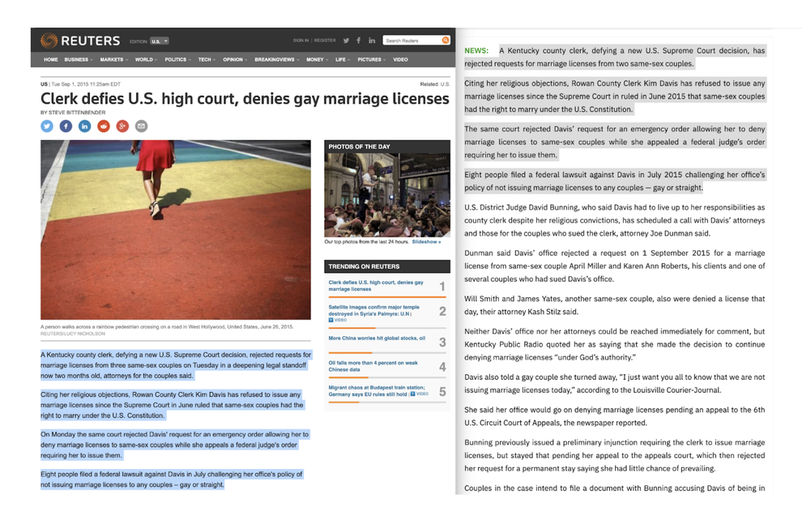Image resolution: width=802 pixels, height=532 pixels.
Task: Click the Reuters logo in the header
Action: point(81,40)
